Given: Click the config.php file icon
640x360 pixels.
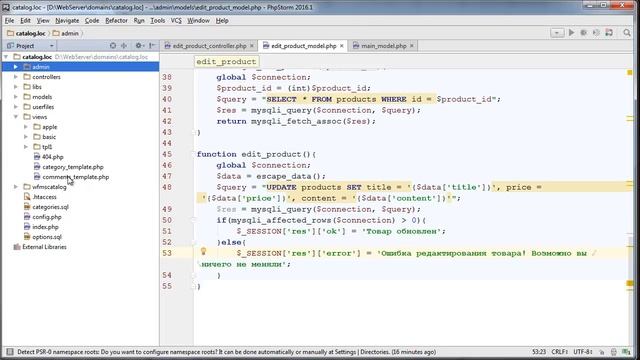Looking at the screenshot, I should (x=27, y=217).
